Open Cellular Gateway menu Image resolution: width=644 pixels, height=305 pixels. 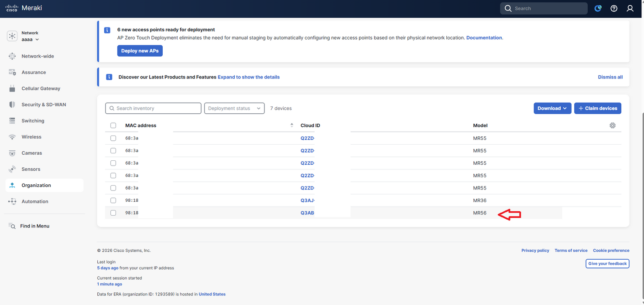click(x=41, y=88)
